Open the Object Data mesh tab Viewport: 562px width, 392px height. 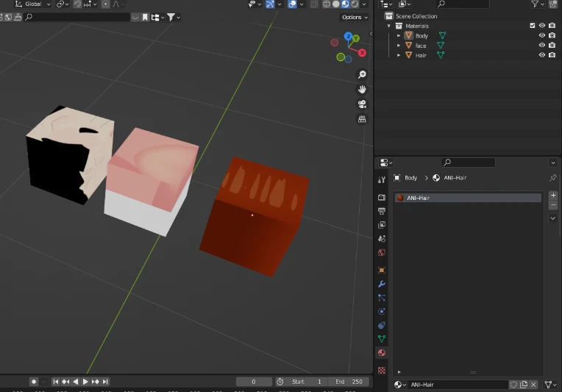(382, 339)
